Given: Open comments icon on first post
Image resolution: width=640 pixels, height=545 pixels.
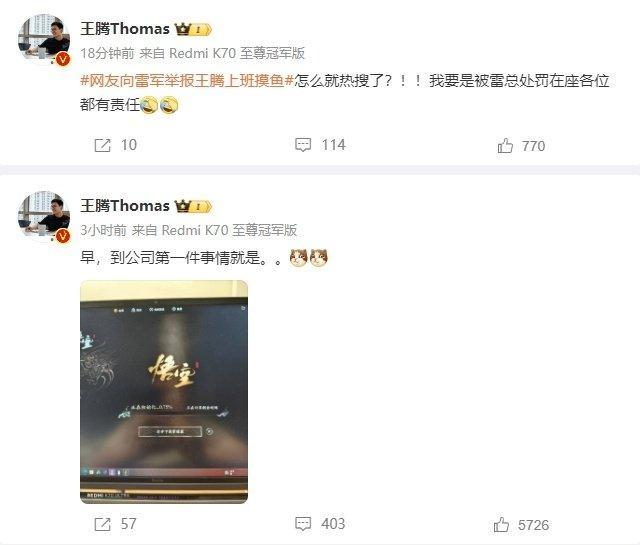Looking at the screenshot, I should pos(303,145).
